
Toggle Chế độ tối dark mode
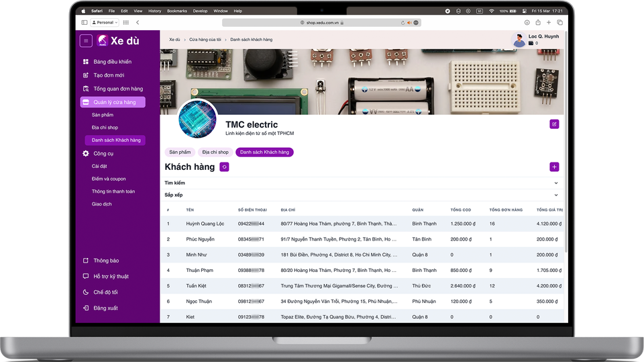[x=86, y=292]
